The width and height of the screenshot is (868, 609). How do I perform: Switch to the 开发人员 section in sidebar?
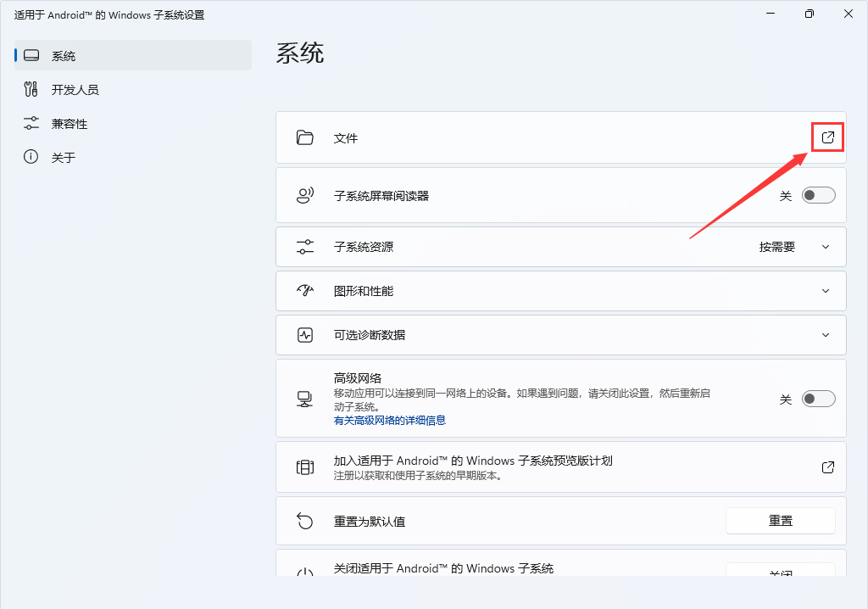tap(63, 88)
